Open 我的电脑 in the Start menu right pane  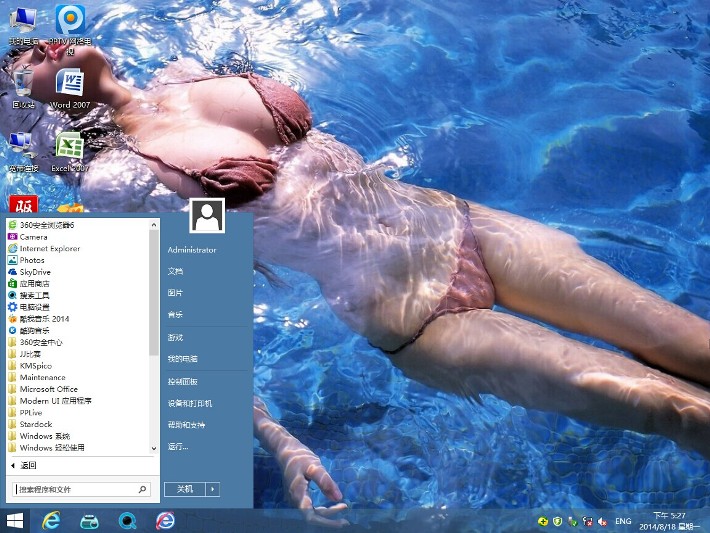[x=182, y=359]
